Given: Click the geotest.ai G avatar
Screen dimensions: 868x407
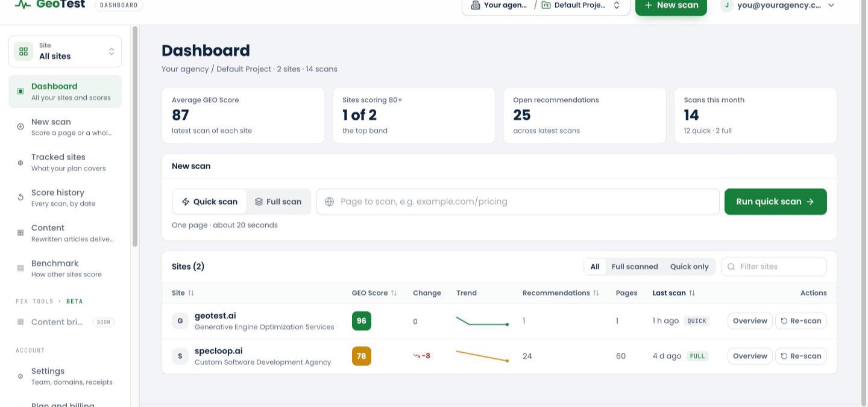Looking at the screenshot, I should point(180,321).
